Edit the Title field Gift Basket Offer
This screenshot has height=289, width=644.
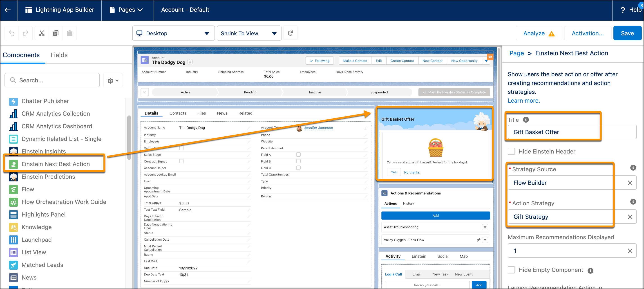point(572,132)
